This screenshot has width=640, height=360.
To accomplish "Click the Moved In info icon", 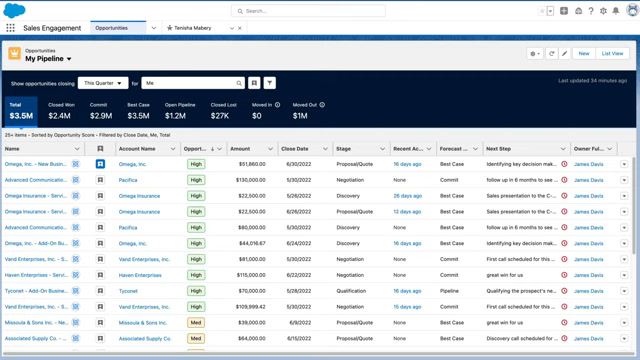I will 278,105.
